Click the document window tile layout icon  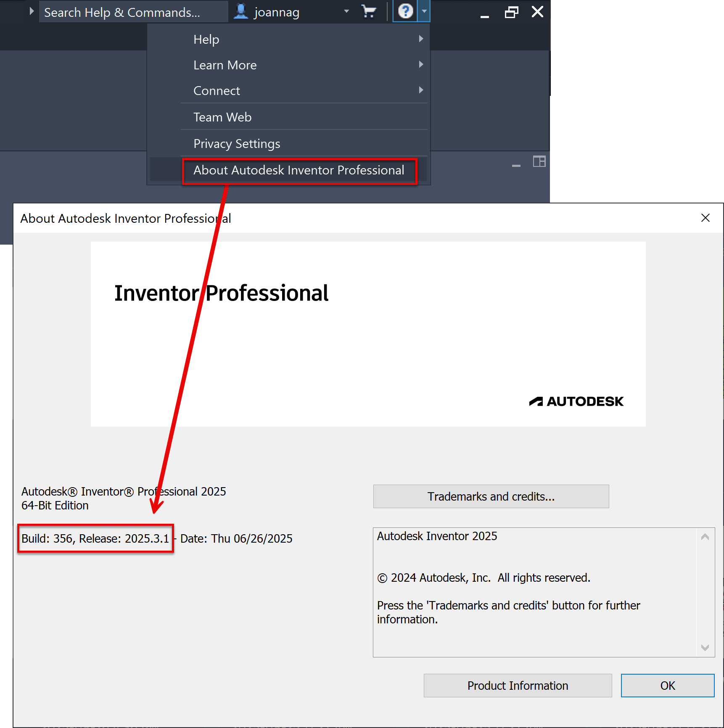[x=539, y=161]
